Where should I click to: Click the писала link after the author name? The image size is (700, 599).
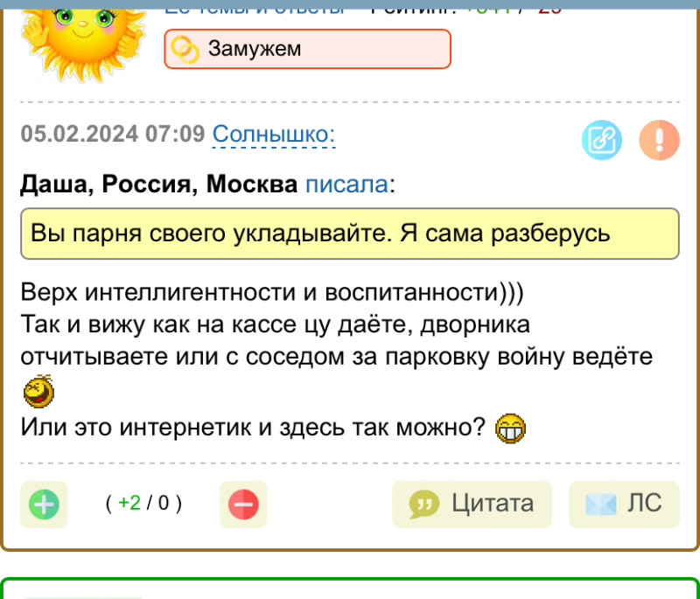346,185
